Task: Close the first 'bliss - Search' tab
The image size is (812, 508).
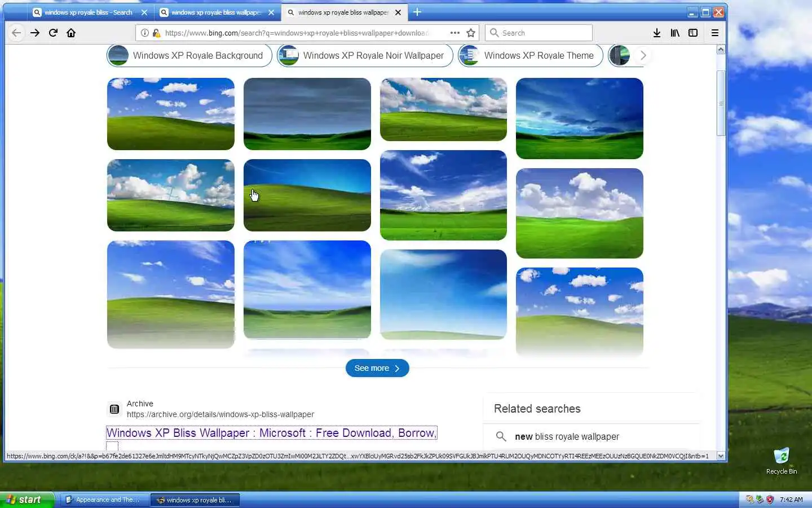Action: click(x=144, y=12)
